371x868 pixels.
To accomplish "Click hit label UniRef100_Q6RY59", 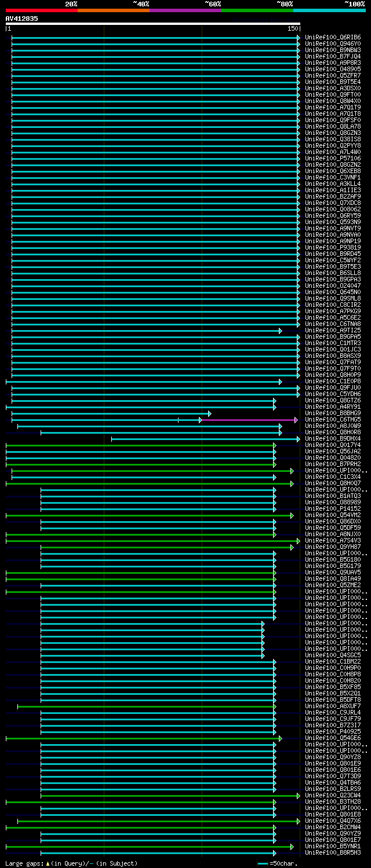I will click(x=333, y=215).
